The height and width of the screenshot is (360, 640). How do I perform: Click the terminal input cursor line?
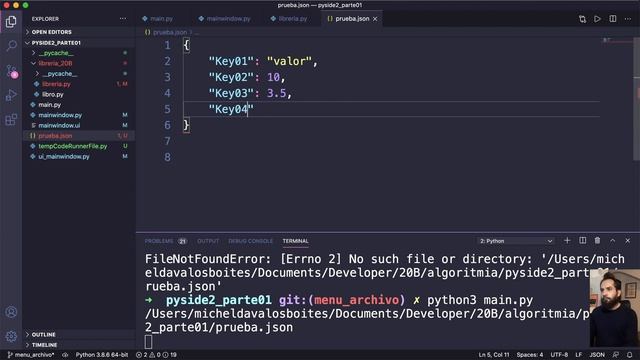149,341
